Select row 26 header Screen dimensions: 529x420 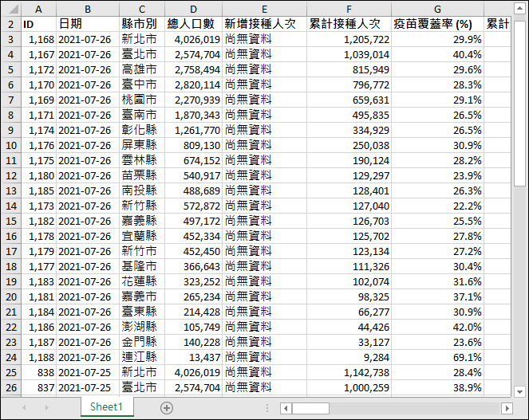point(11,387)
